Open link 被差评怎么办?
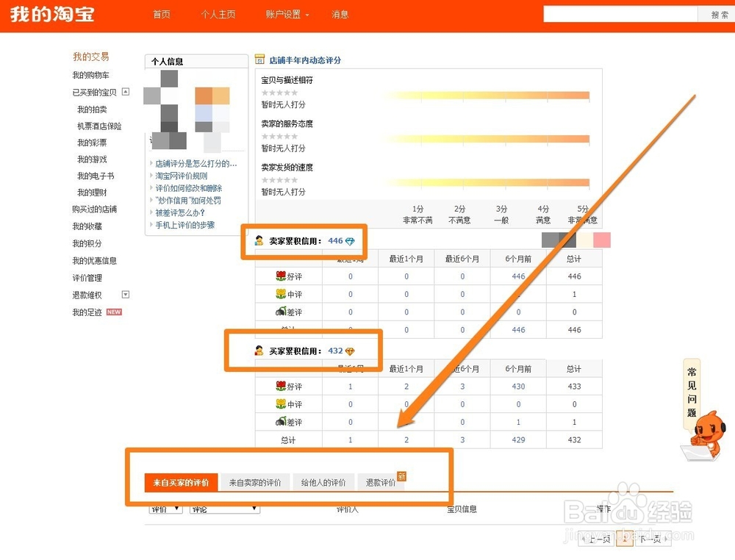Screen dimensions: 735x560 [180, 212]
